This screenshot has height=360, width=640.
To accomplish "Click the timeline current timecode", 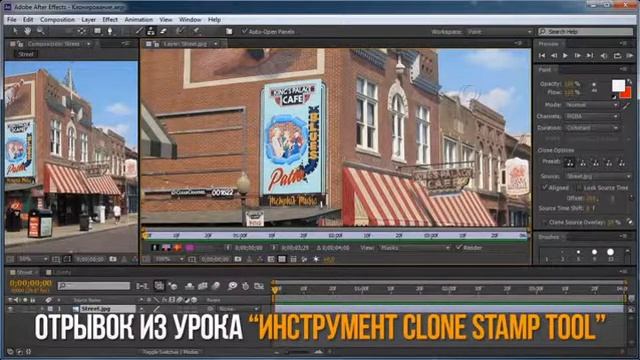I will pyautogui.click(x=31, y=283).
